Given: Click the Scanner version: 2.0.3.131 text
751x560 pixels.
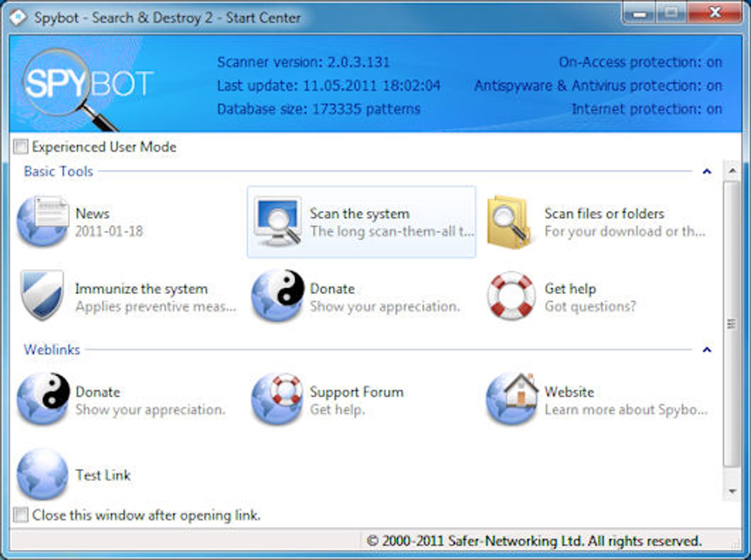Looking at the screenshot, I should point(303,62).
